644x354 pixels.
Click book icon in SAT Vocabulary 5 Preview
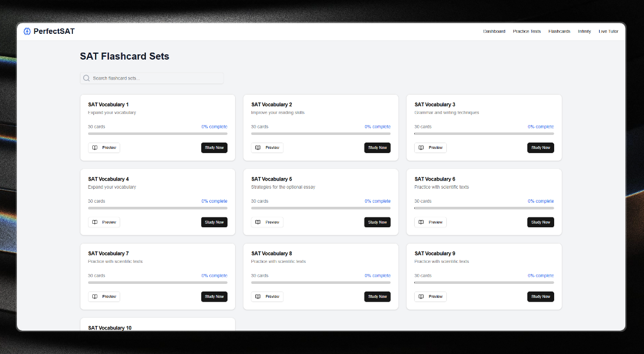coord(258,223)
